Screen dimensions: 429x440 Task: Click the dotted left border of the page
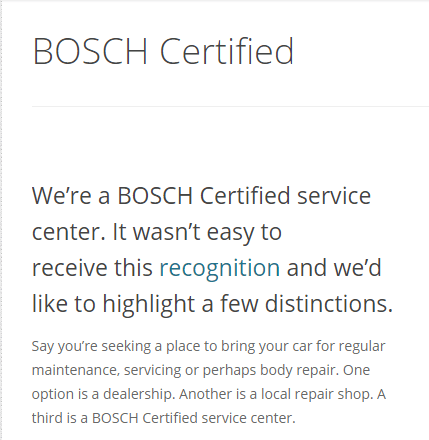[1, 220]
